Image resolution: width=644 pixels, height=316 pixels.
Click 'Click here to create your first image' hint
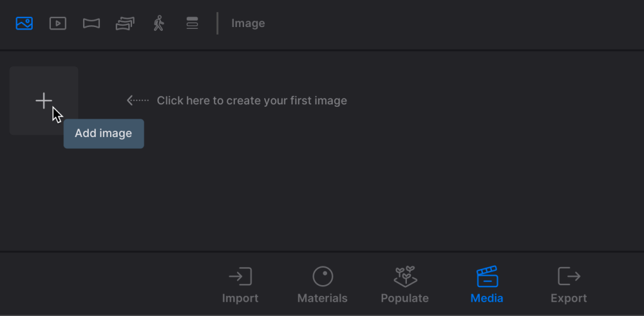(x=252, y=101)
